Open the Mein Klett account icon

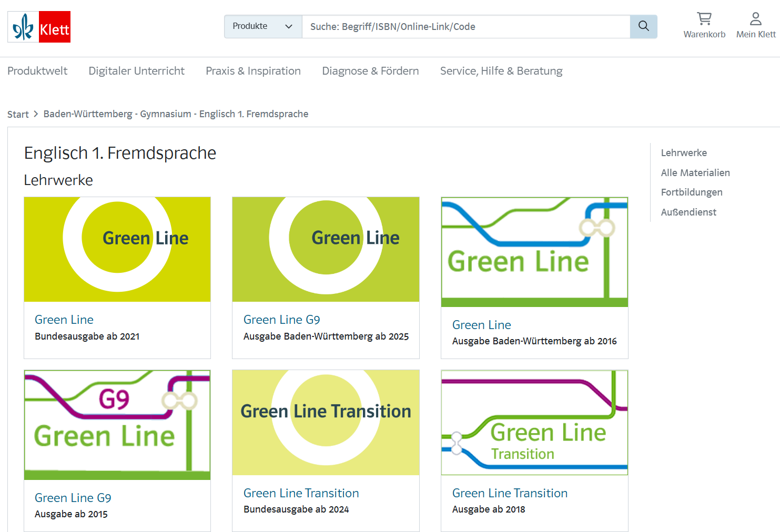pyautogui.click(x=755, y=26)
